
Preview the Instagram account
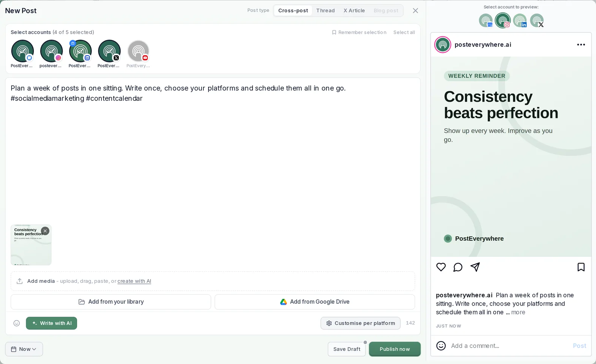tap(503, 20)
